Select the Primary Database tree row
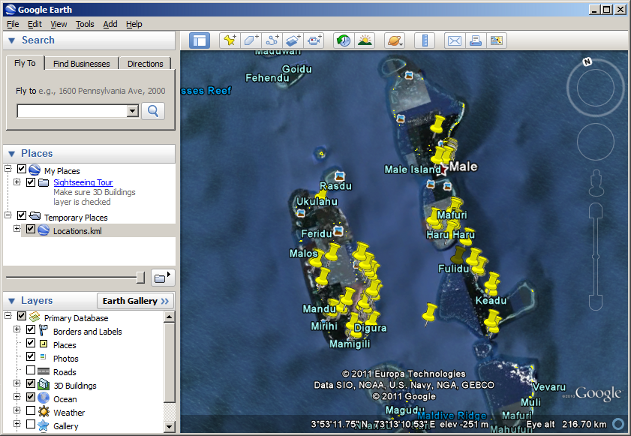Image resolution: width=631 pixels, height=436 pixels. point(76,318)
